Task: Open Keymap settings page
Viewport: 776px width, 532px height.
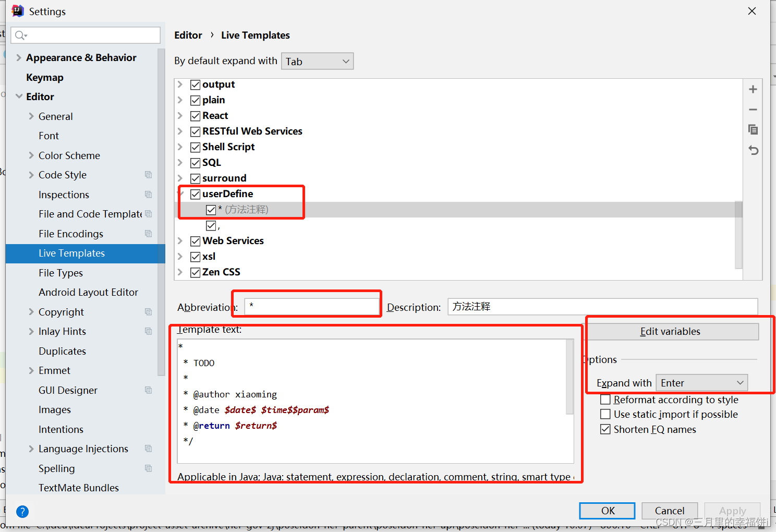Action: 45,77
